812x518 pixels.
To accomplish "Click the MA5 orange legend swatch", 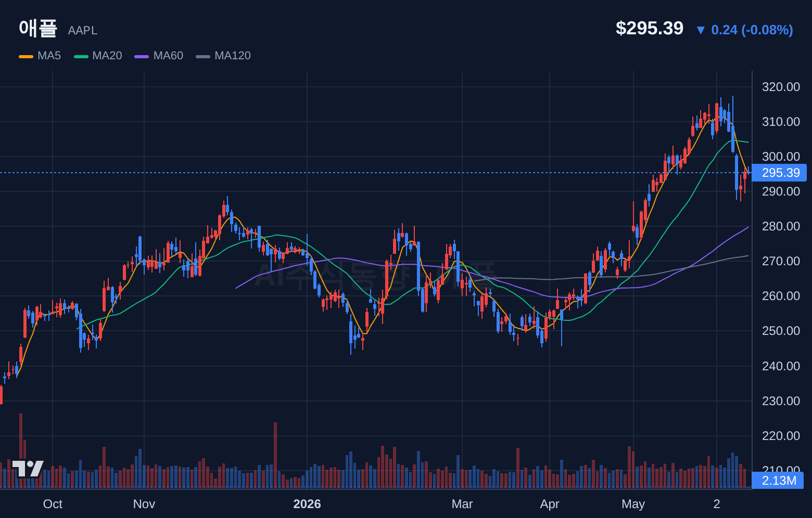I will 26,56.
